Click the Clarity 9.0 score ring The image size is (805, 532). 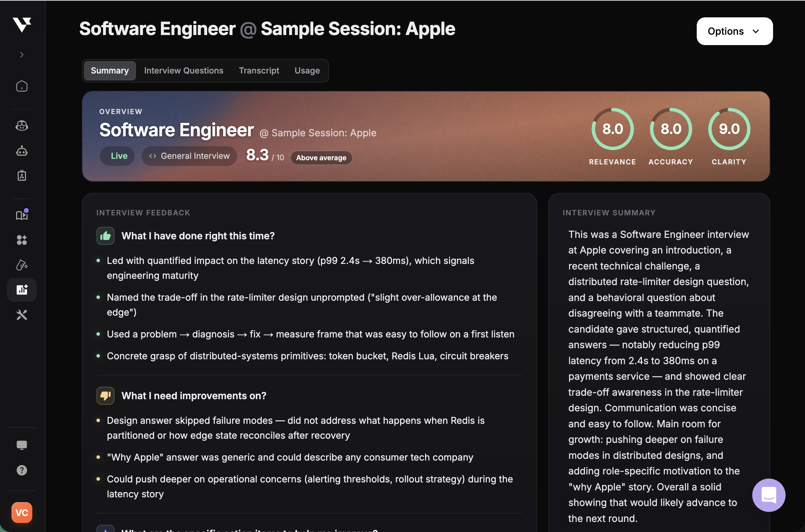coord(729,129)
